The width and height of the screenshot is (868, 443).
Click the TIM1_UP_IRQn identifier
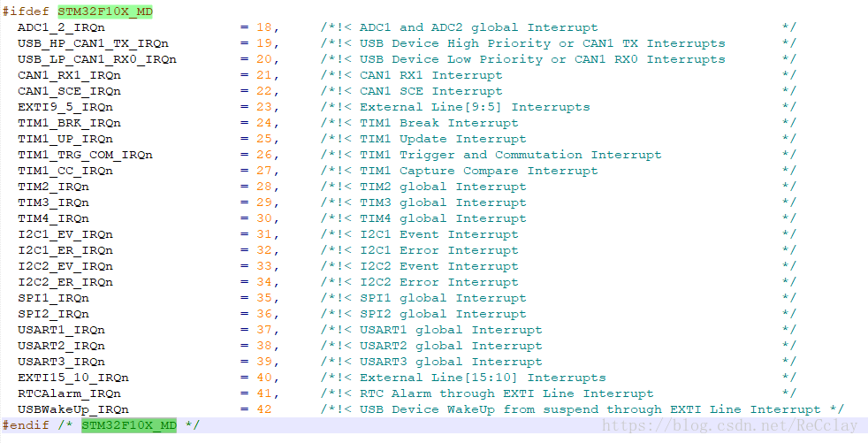coord(65,139)
